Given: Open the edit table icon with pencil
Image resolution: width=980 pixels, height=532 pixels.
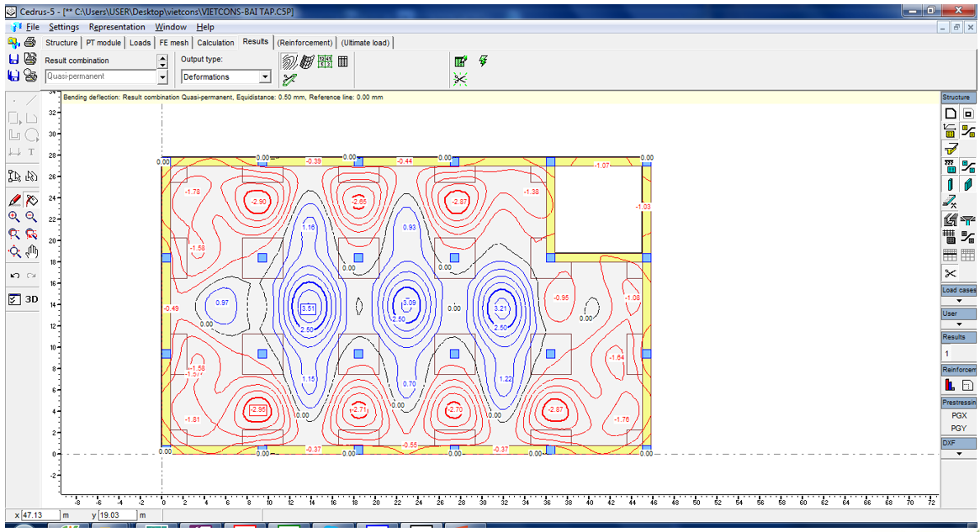Looking at the screenshot, I should (461, 61).
